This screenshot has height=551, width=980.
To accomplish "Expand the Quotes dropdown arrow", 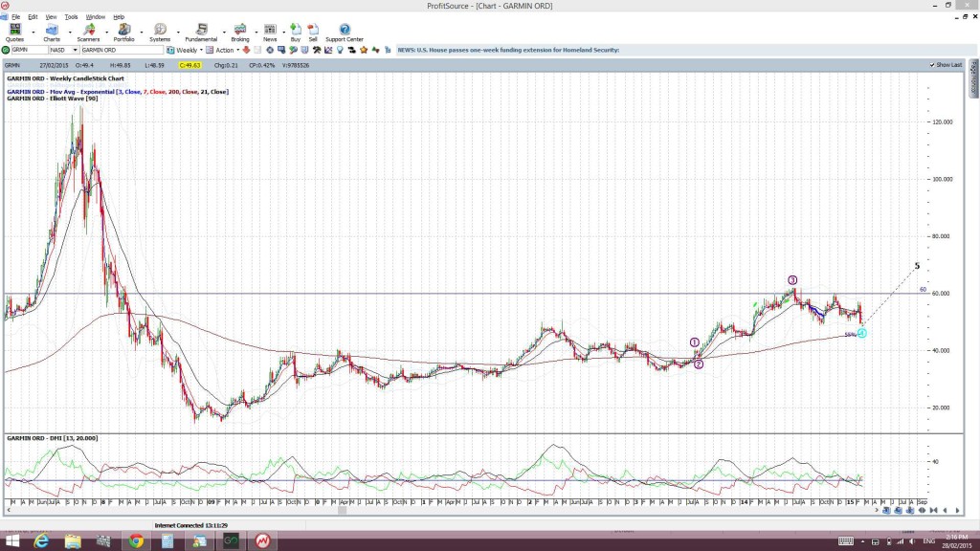I will 33,32.
